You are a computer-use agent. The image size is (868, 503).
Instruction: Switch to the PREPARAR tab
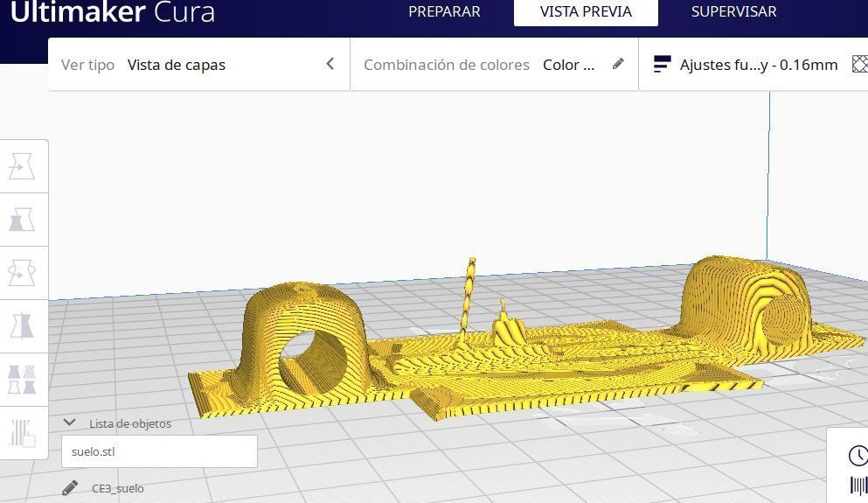(444, 11)
